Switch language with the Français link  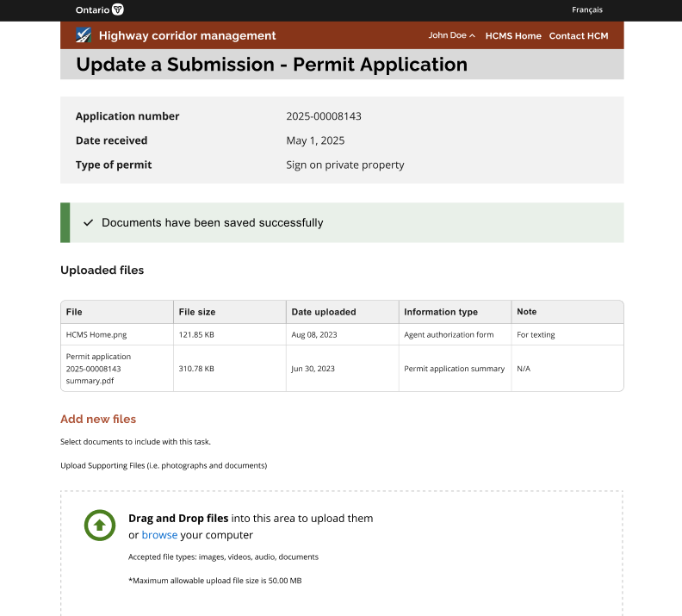[x=587, y=10]
